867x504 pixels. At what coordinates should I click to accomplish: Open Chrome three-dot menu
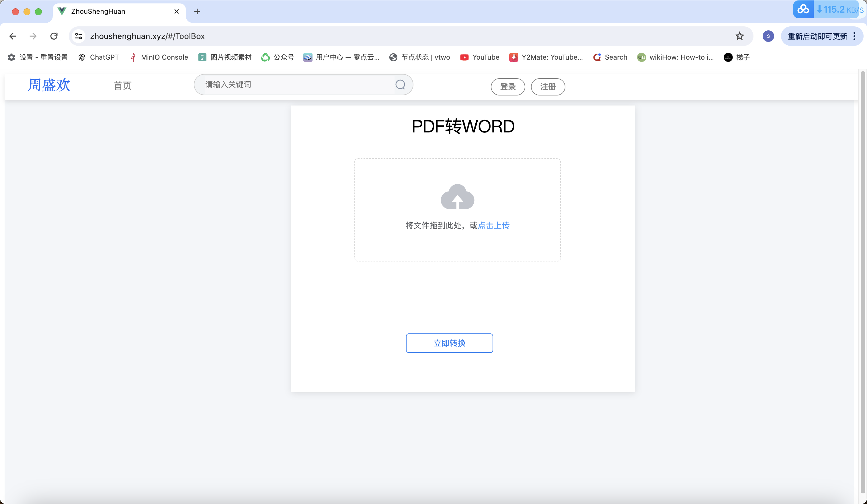(x=854, y=36)
